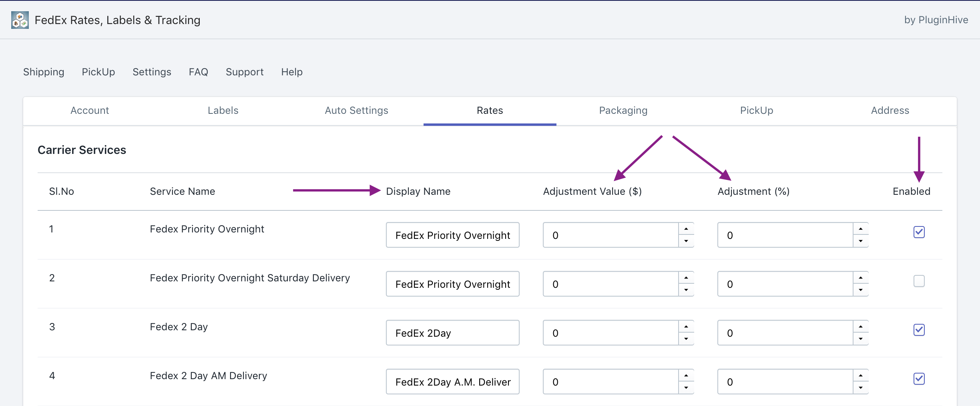The height and width of the screenshot is (406, 980).
Task: Click the FedEx app logo icon
Action: tap(20, 20)
